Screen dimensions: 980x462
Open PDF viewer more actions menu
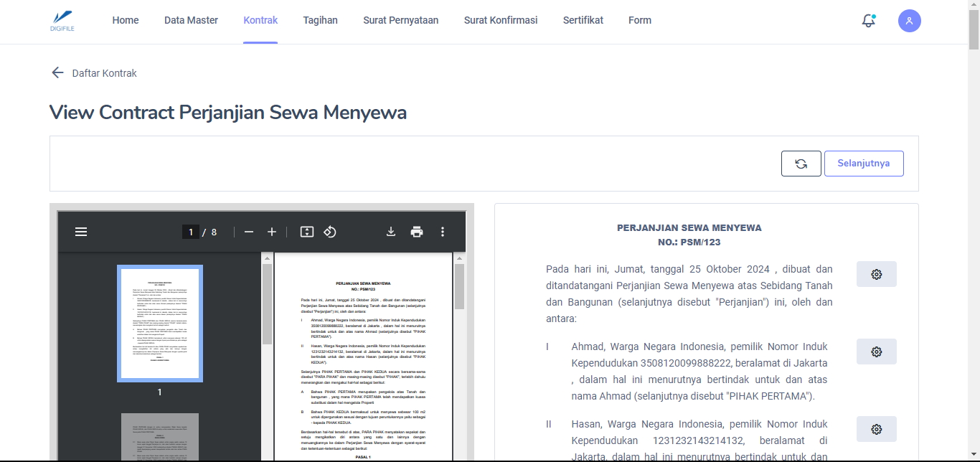coord(443,232)
